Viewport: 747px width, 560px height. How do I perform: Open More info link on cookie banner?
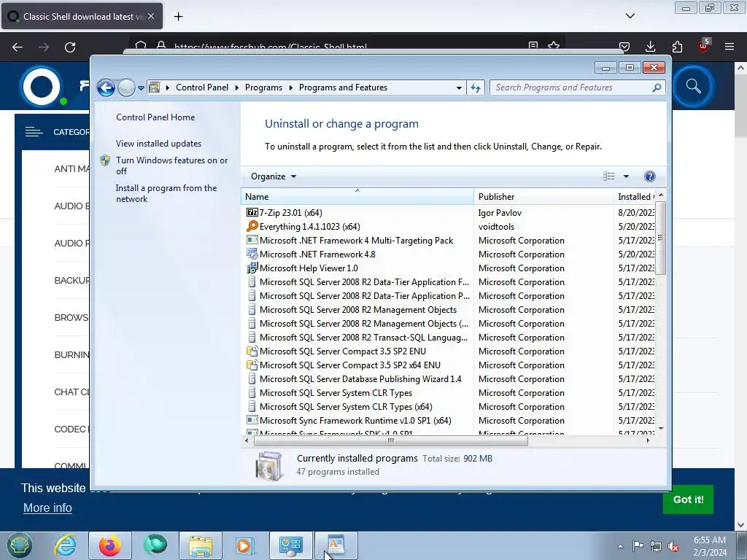(47, 508)
